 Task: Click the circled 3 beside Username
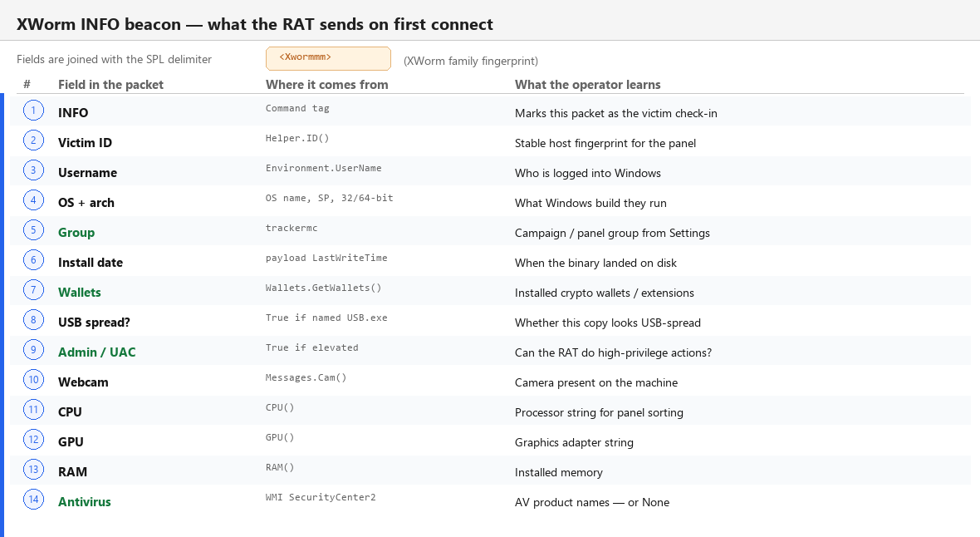click(34, 170)
